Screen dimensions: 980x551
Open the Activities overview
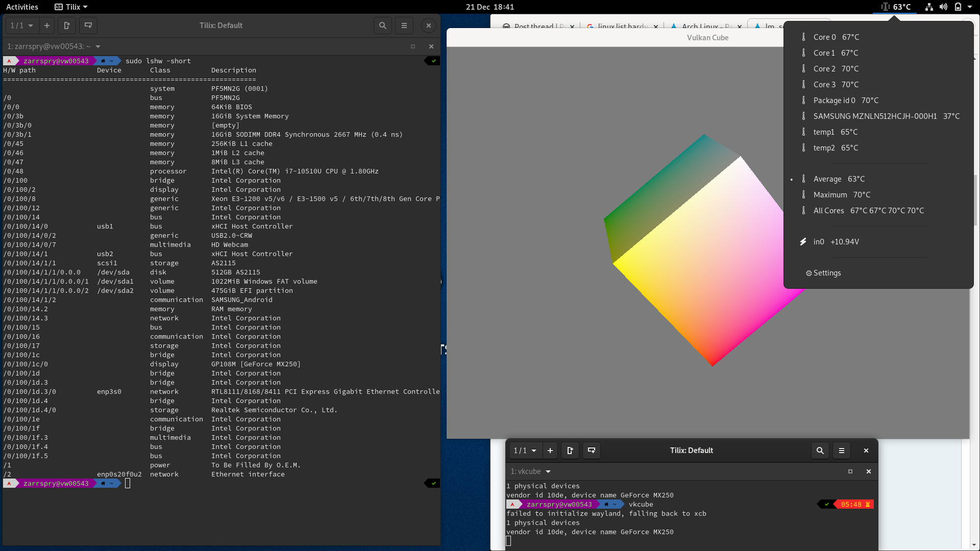coord(22,7)
